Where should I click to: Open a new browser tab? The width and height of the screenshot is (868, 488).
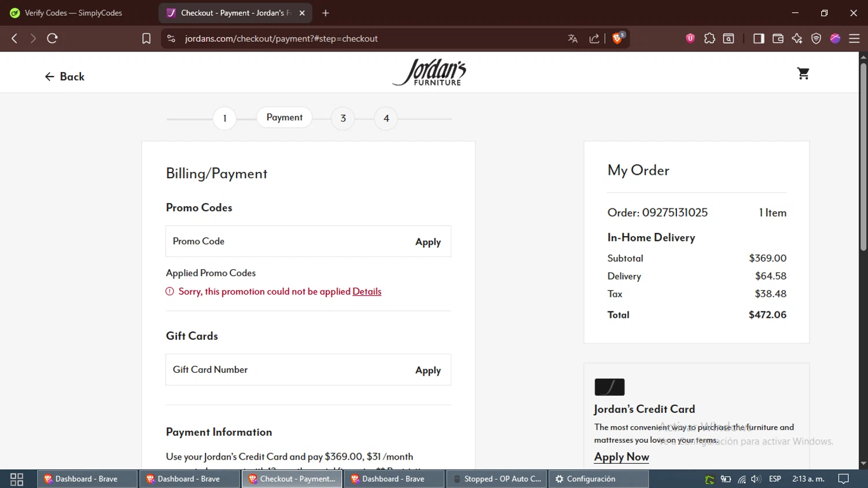pyautogui.click(x=326, y=13)
